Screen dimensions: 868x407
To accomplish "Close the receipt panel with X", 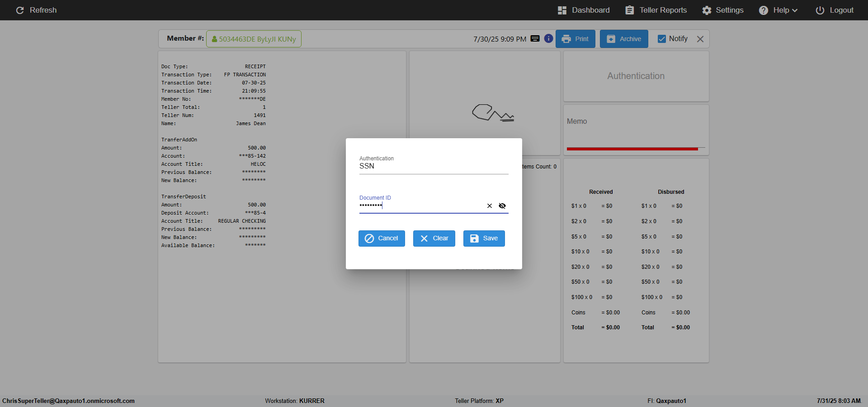I will click(x=700, y=39).
